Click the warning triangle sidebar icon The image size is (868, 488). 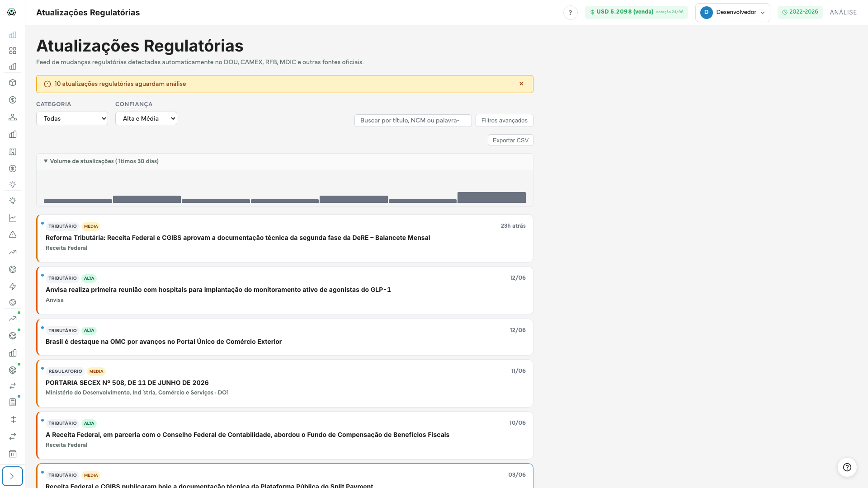(x=13, y=235)
